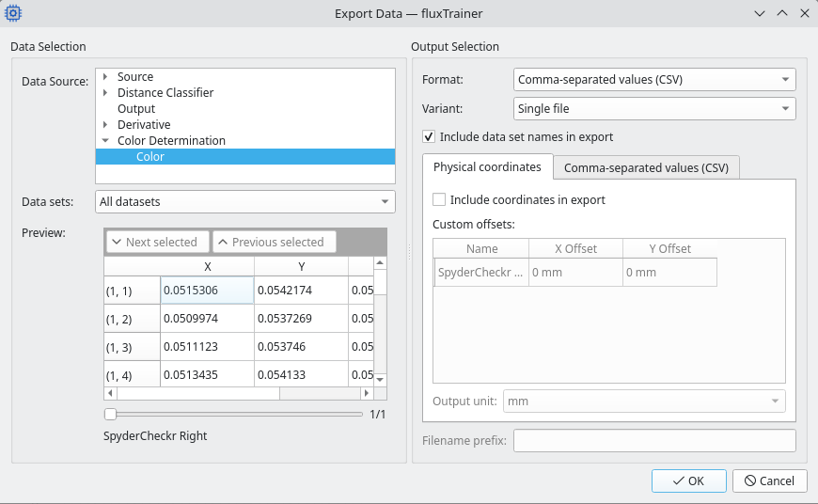Click preview table scroll down arrow
818x504 pixels.
tap(380, 380)
